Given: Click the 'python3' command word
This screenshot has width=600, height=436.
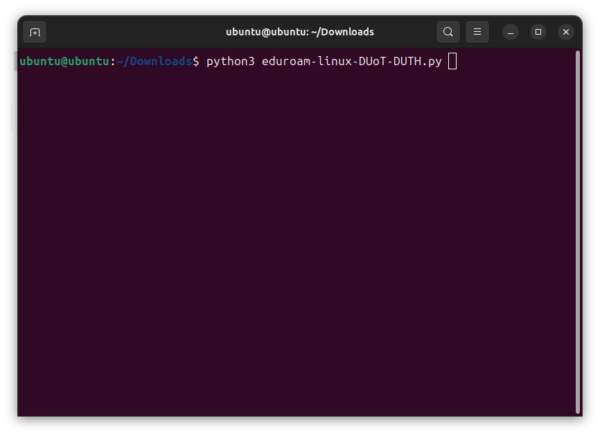Looking at the screenshot, I should pyautogui.click(x=230, y=62).
